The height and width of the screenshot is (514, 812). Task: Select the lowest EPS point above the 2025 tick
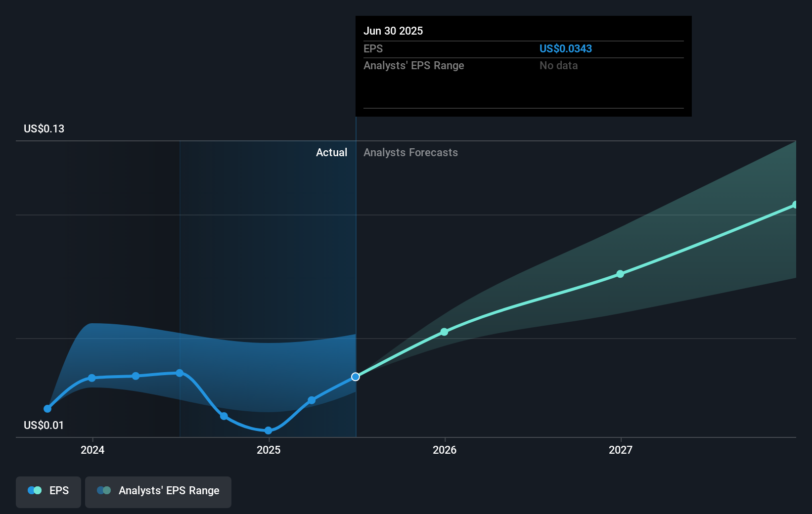(x=268, y=430)
